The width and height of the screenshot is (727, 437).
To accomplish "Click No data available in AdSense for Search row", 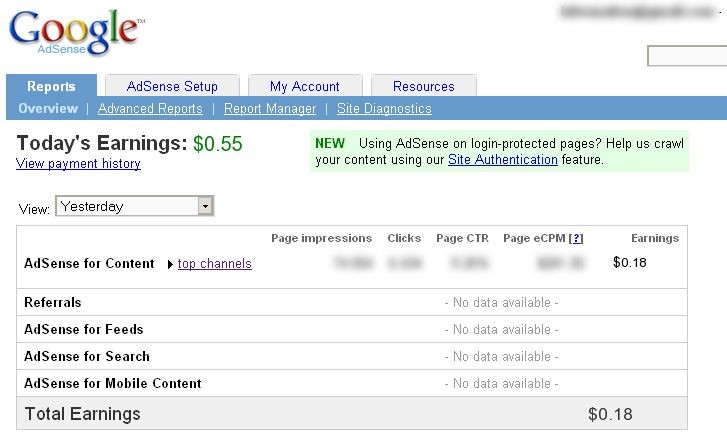I will (x=501, y=356).
